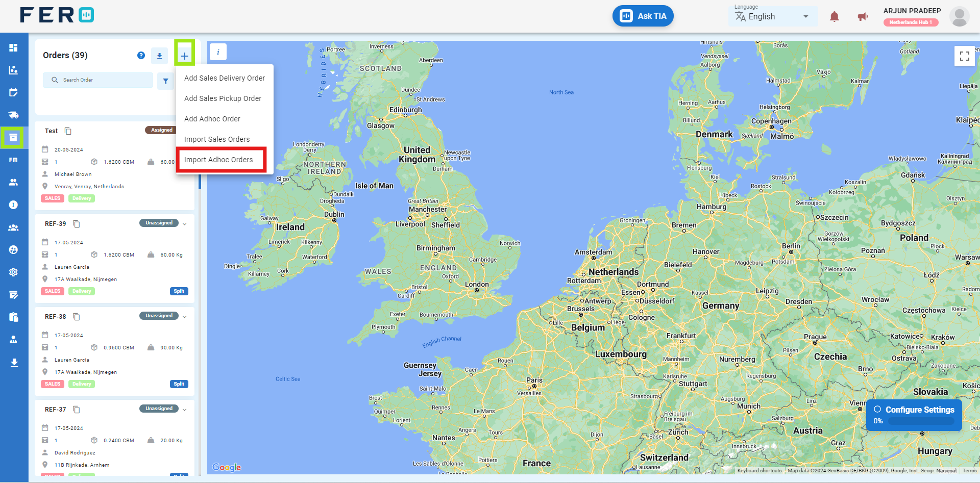Copy the REF-38 order reference
This screenshot has height=483, width=980.
(x=77, y=317)
